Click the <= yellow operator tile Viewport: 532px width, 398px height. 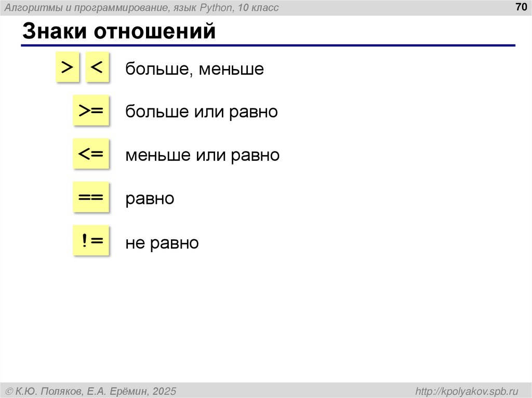point(91,154)
